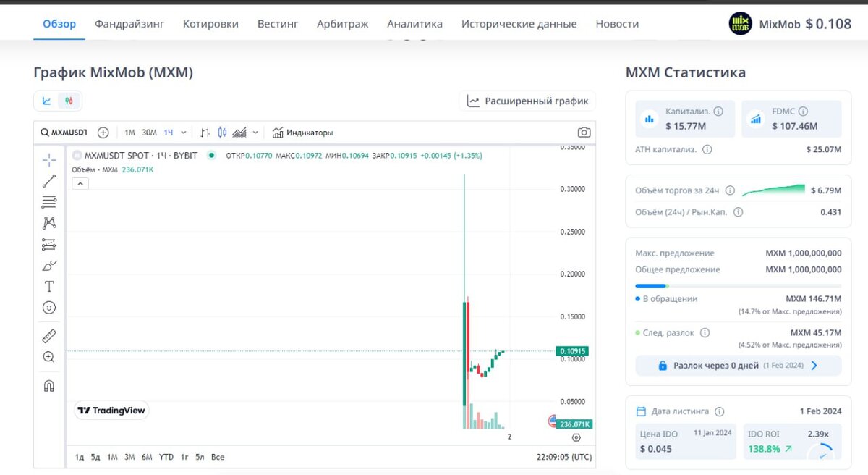The height and width of the screenshot is (475, 868).
Task: Show info tooltip for След. разлок
Action: click(x=705, y=333)
